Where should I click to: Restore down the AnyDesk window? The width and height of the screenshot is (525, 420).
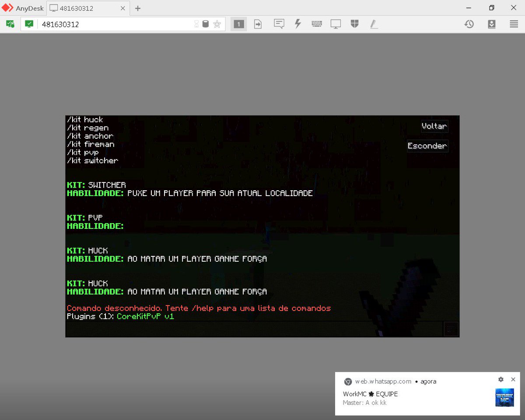tap(491, 8)
